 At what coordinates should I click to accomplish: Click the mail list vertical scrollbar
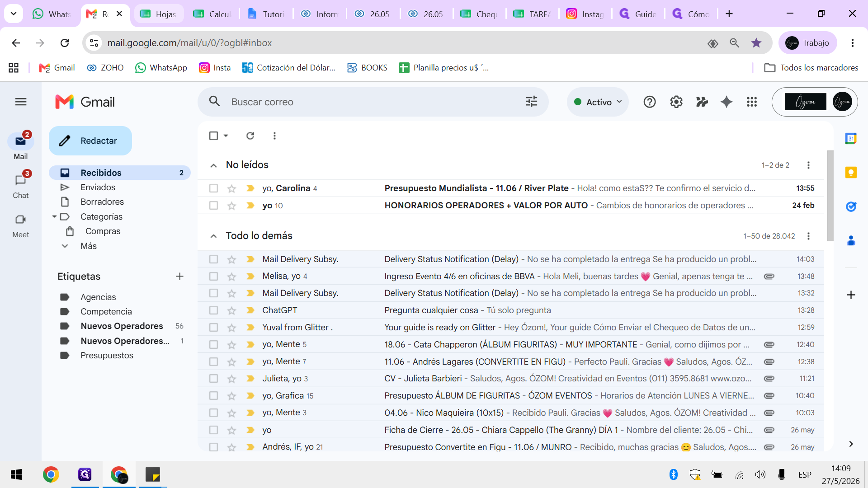click(830, 196)
